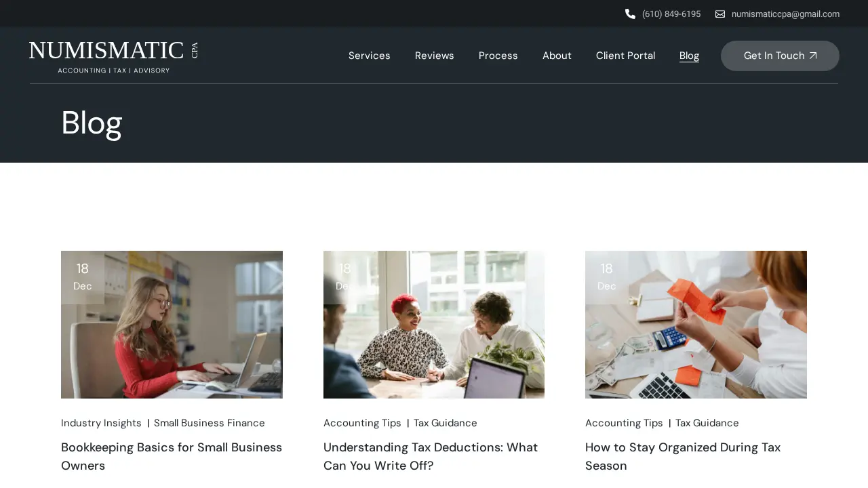This screenshot has height=488, width=868.
Task: Open Tax Guidance under tax season post
Action: (x=707, y=423)
